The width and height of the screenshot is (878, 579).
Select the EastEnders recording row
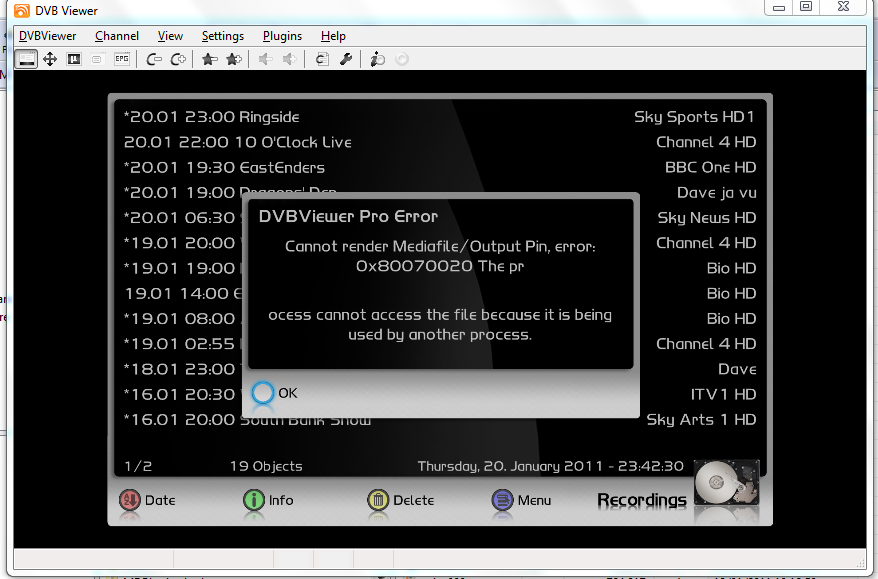tap(440, 167)
